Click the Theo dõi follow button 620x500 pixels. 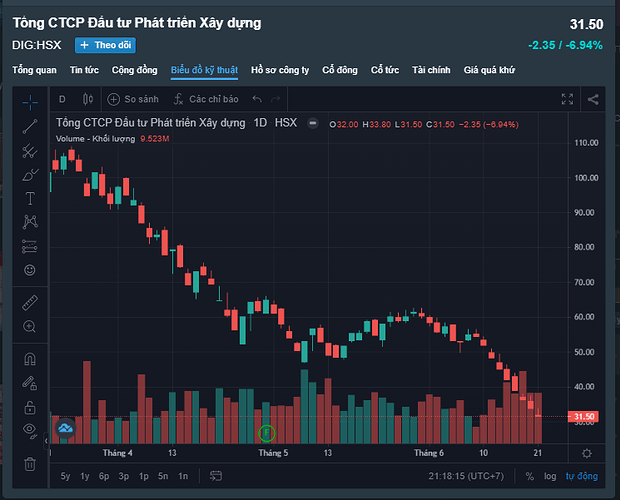[x=105, y=45]
